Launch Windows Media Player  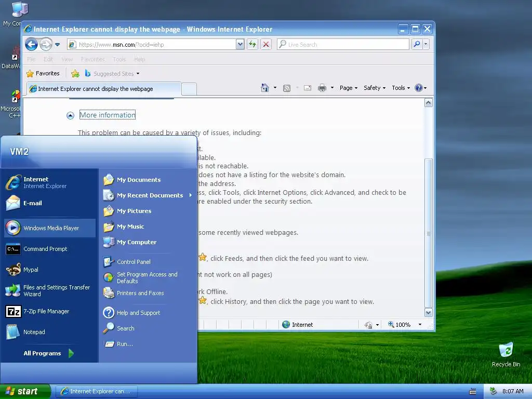50,228
